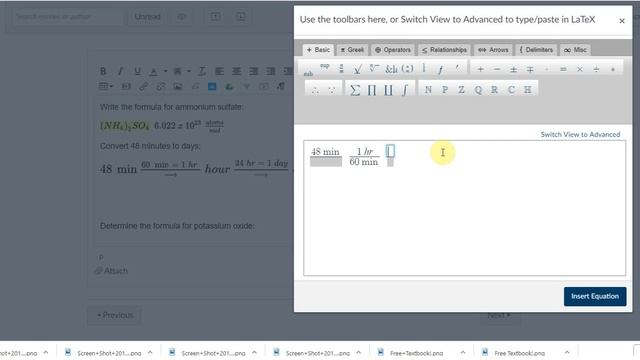
Task: Insert the minus-plus symbol
Action: point(530,70)
